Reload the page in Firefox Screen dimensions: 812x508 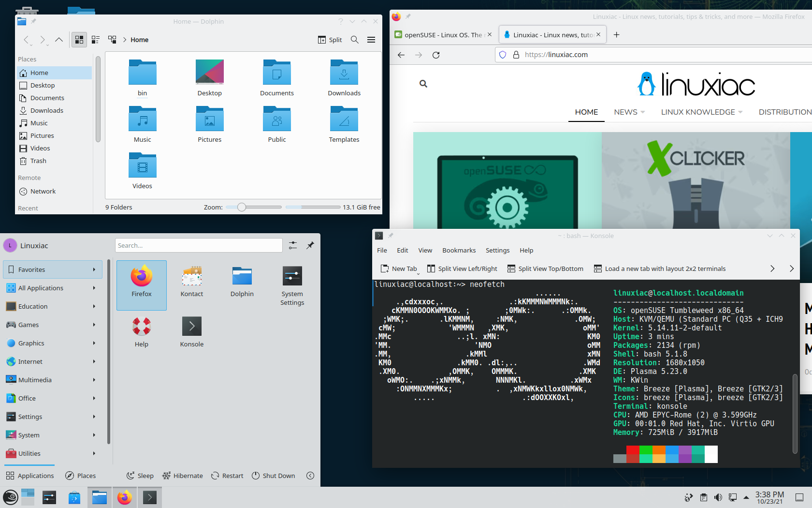[x=436, y=55]
